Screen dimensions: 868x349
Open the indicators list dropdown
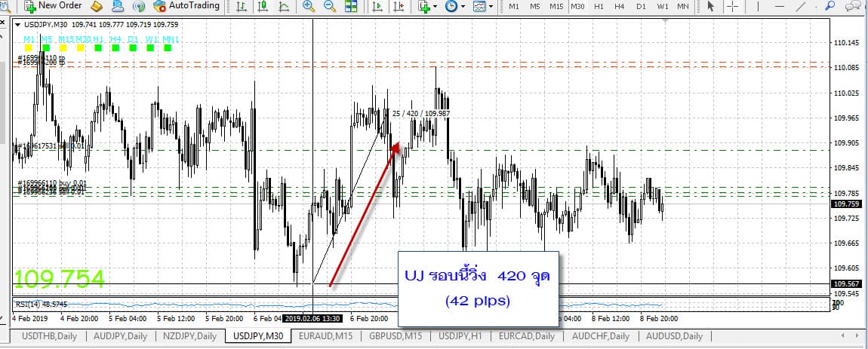pyautogui.click(x=428, y=7)
